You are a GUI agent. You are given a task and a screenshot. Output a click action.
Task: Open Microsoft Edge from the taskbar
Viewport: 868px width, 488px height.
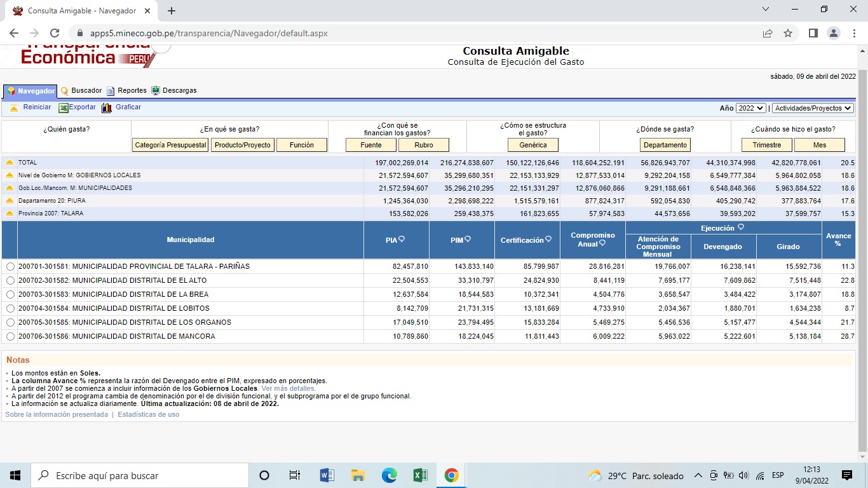tap(389, 475)
